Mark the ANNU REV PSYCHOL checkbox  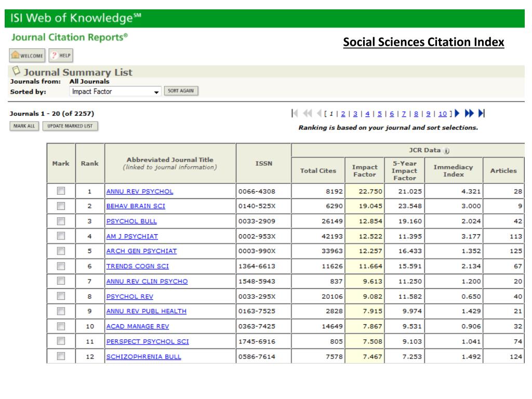61,191
